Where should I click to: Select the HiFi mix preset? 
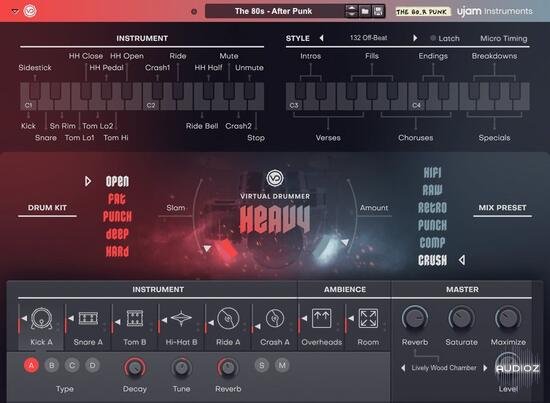[x=432, y=172]
